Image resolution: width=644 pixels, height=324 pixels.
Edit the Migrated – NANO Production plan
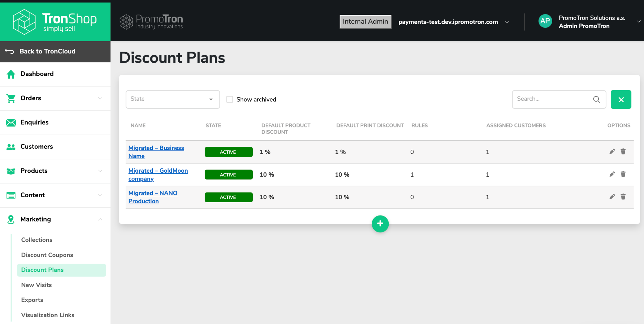612,197
